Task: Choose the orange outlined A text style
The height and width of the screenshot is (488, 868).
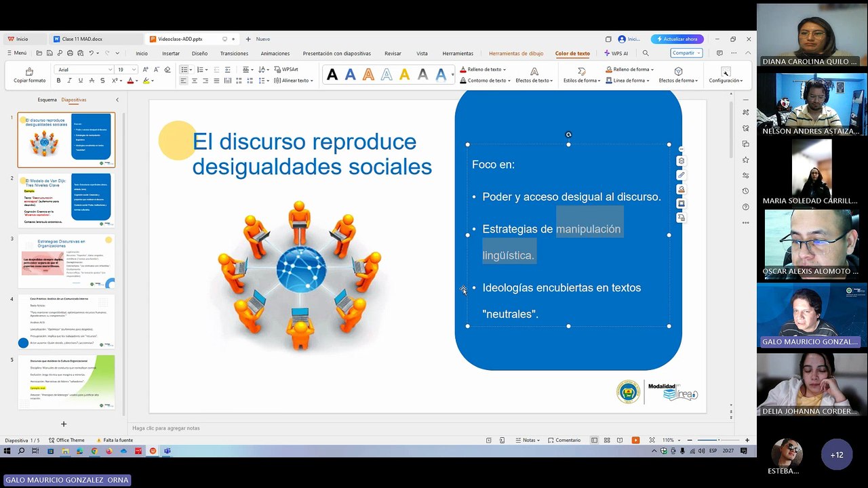Action: click(368, 75)
